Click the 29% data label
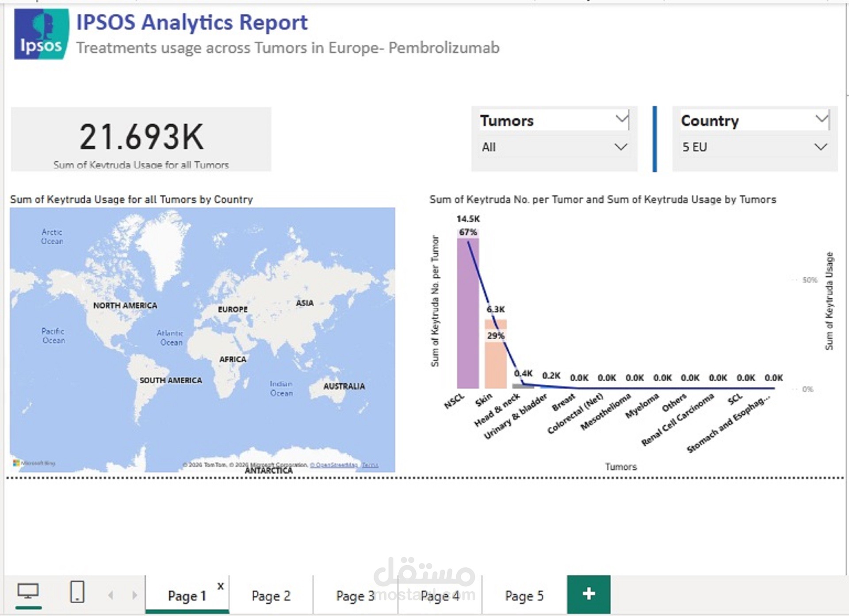The image size is (849, 616). pos(496,336)
